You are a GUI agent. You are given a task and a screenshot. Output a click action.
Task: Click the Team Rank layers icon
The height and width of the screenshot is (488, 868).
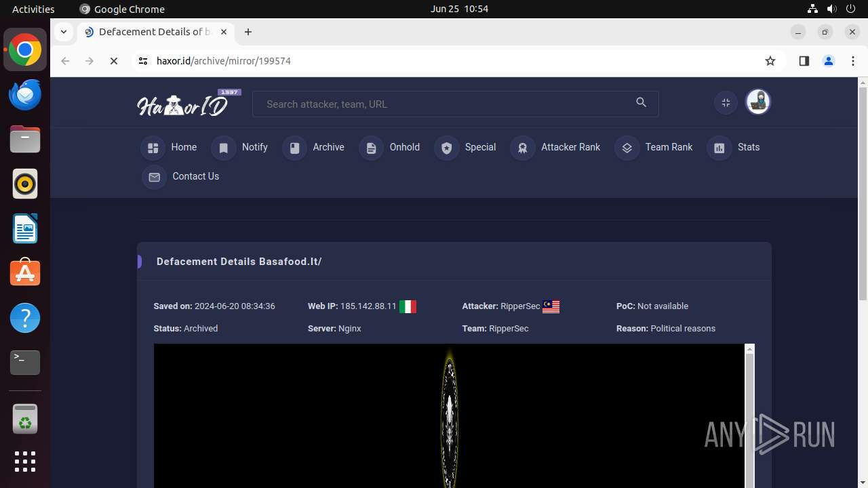627,148
